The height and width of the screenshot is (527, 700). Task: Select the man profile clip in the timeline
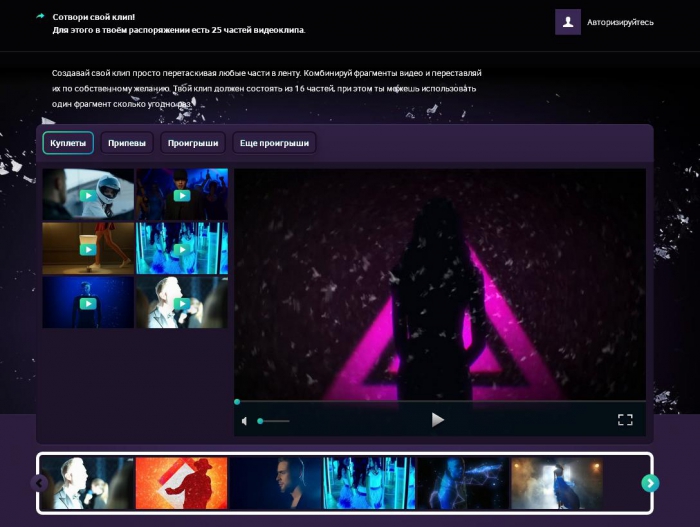[275, 483]
